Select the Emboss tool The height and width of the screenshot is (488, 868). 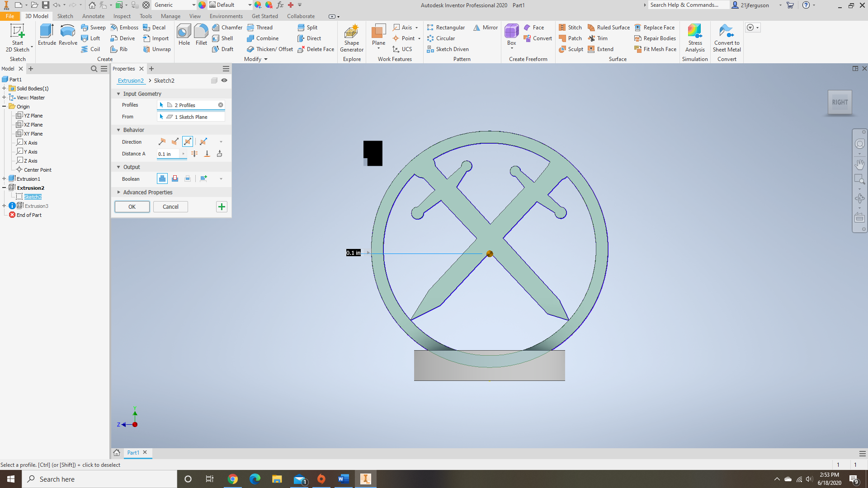point(124,28)
